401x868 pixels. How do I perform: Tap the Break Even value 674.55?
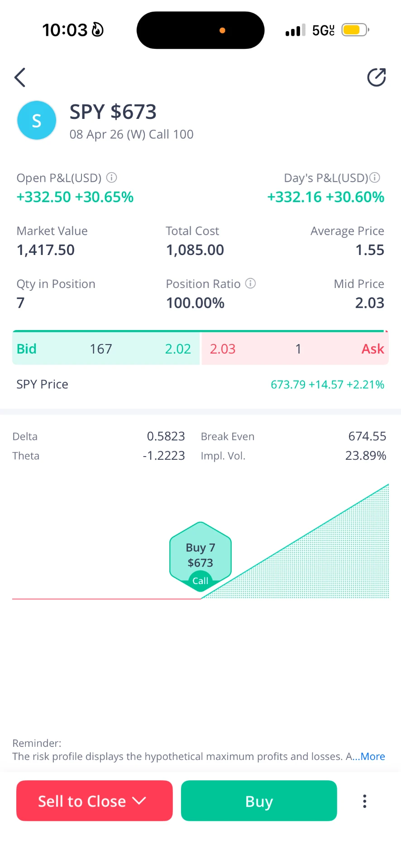coord(367,436)
